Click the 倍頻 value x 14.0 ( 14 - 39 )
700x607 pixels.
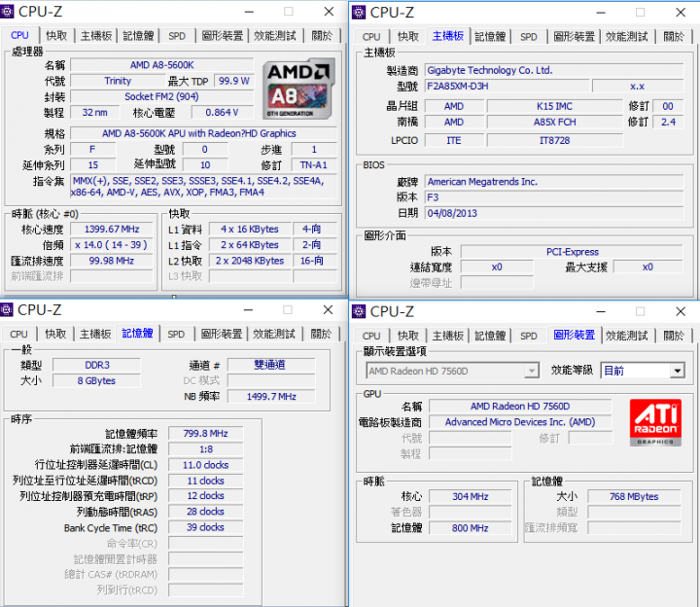[112, 245]
